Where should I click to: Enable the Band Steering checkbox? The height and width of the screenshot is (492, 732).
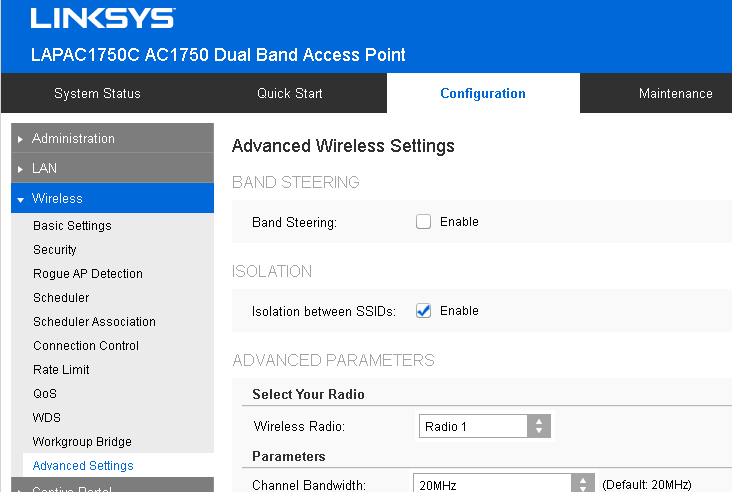tap(423, 221)
